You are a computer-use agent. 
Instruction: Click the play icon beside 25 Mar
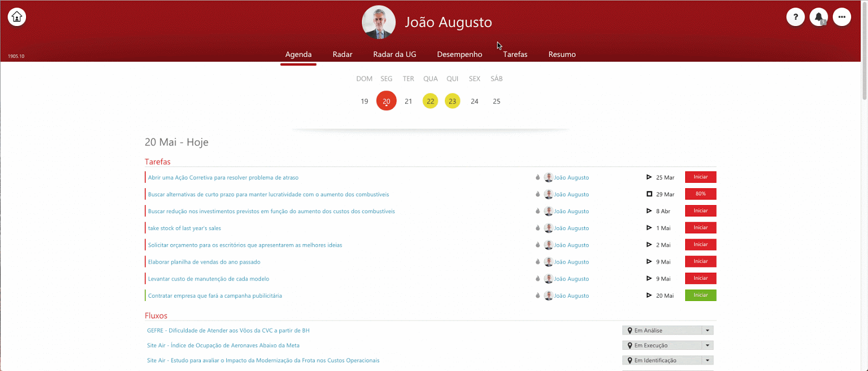[x=649, y=177]
